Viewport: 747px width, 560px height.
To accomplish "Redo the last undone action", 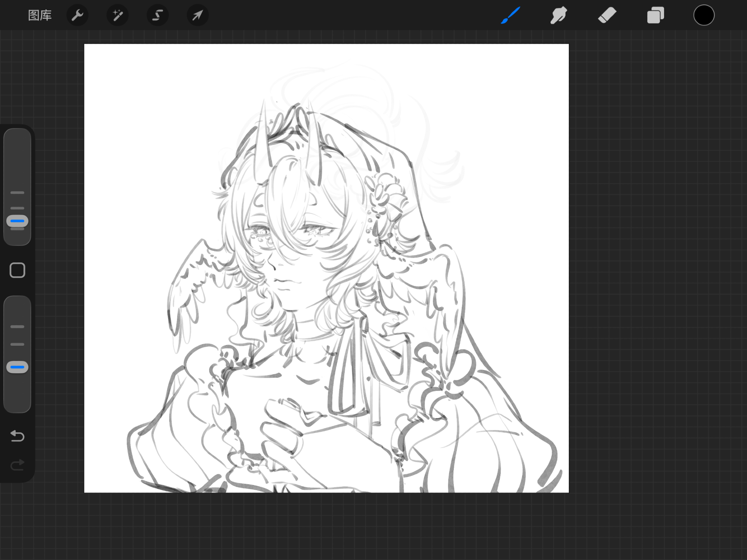I will 17,465.
